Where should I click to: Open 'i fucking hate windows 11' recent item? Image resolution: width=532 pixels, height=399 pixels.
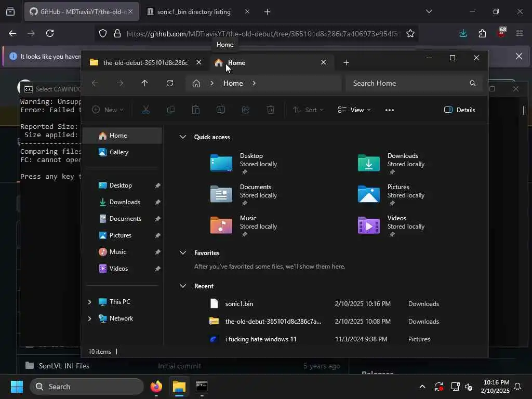[x=324, y=339]
